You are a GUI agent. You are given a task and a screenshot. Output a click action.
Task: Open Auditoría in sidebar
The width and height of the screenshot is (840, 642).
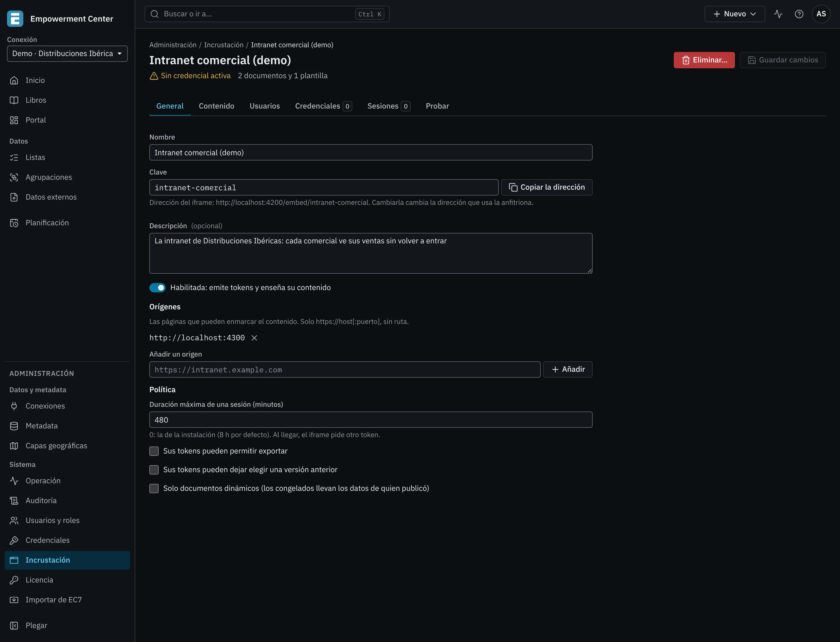tap(67, 500)
